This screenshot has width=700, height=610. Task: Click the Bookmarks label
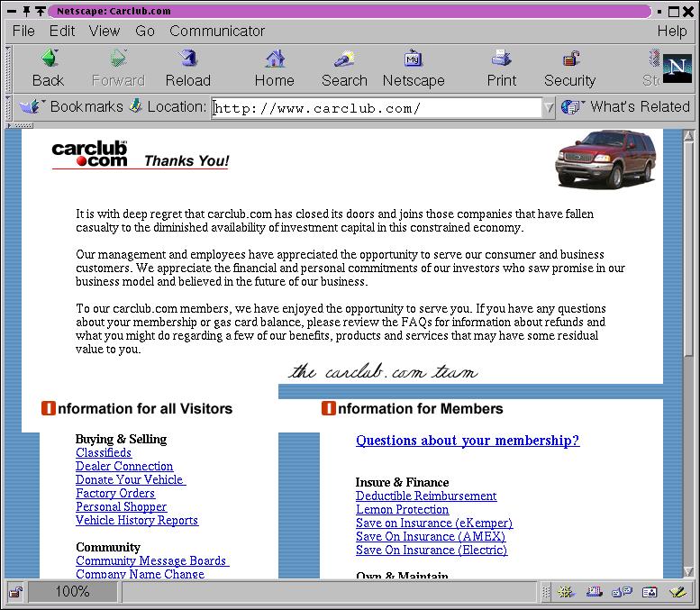pyautogui.click(x=86, y=106)
